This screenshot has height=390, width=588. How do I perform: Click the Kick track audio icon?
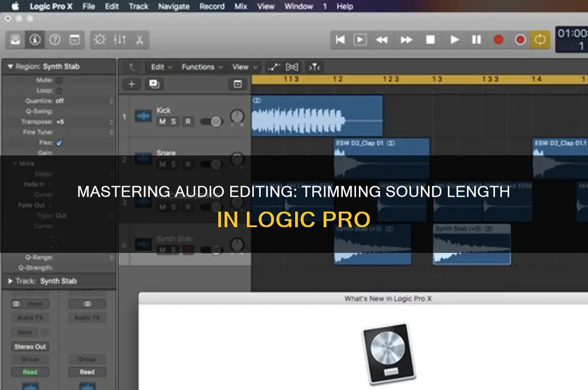pyautogui.click(x=143, y=116)
